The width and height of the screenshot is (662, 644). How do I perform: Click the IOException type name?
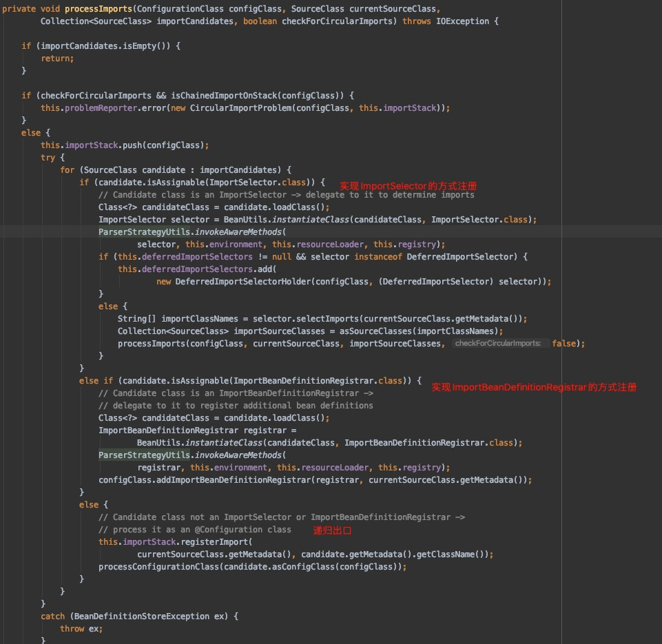click(x=462, y=21)
